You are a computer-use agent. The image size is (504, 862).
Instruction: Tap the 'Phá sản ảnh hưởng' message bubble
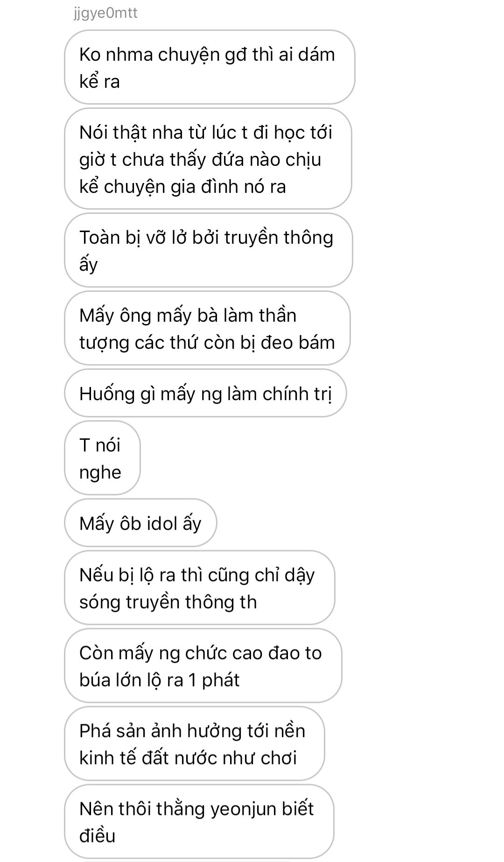tap(194, 744)
